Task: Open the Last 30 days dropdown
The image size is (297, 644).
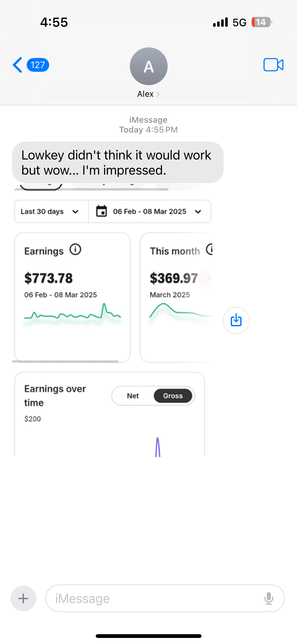Action: click(x=50, y=211)
